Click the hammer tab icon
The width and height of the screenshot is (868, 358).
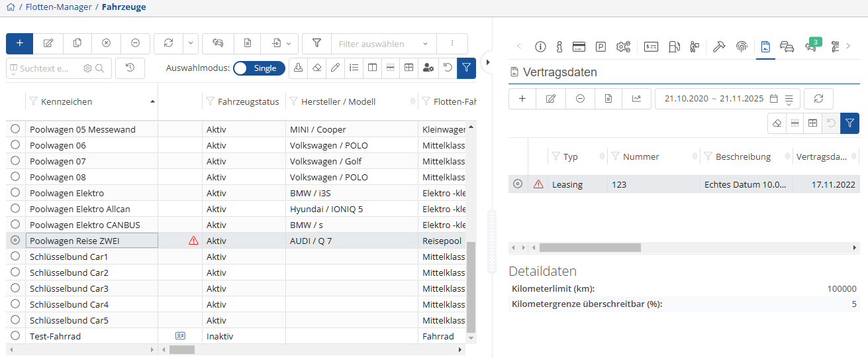tap(719, 46)
